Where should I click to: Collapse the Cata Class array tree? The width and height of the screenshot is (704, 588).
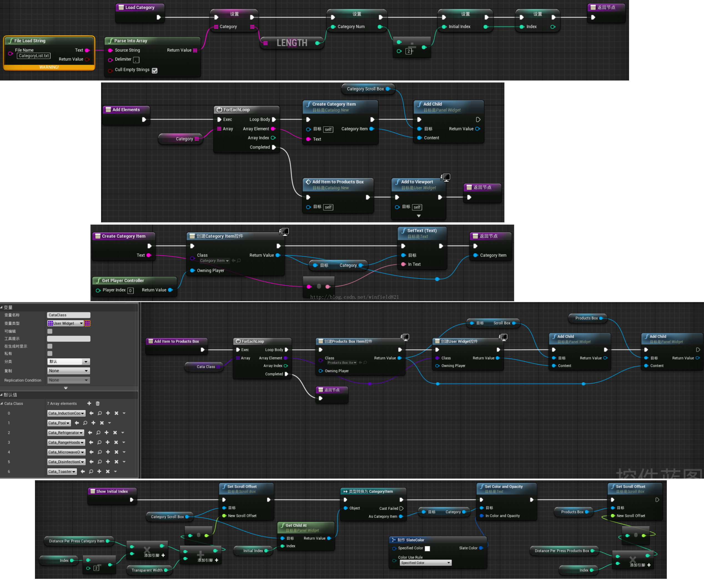coord(2,403)
